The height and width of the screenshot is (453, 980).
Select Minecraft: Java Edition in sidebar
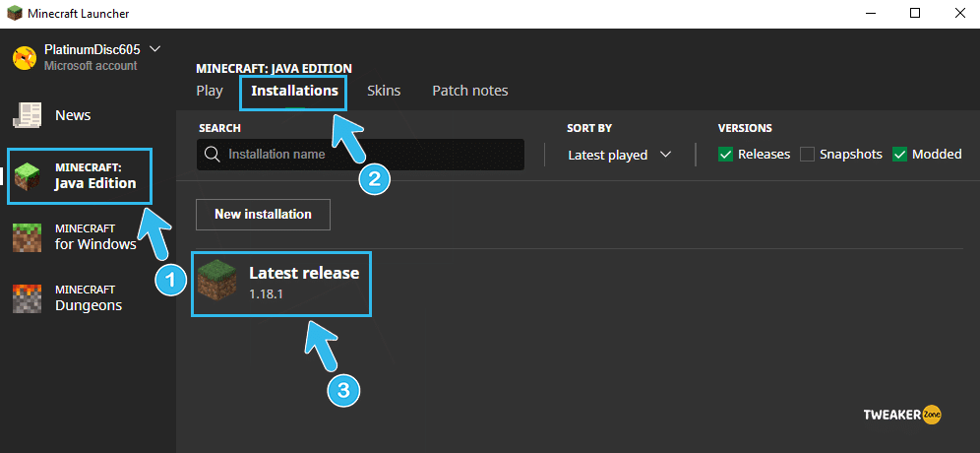click(80, 176)
